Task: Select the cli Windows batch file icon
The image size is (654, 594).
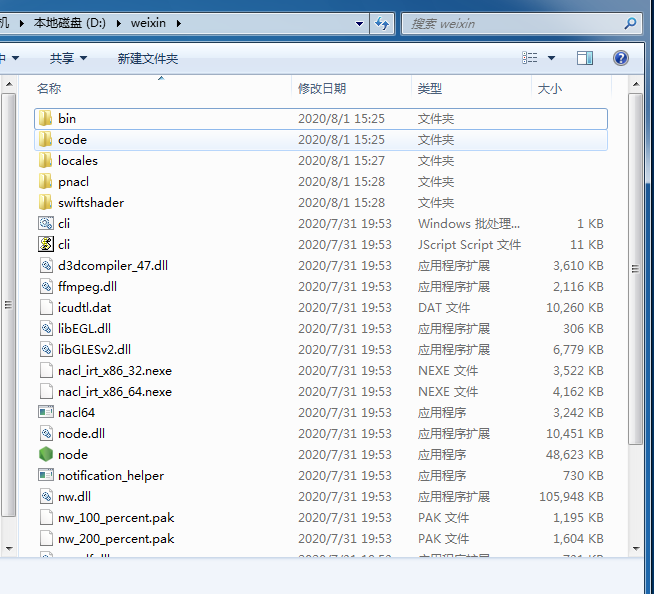Action: pyautogui.click(x=46, y=224)
